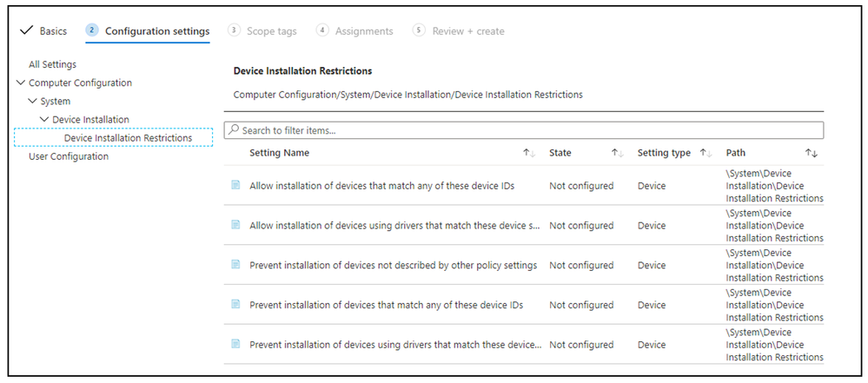Jump to Review + create step
Screen dimensions: 868x383
[459, 31]
